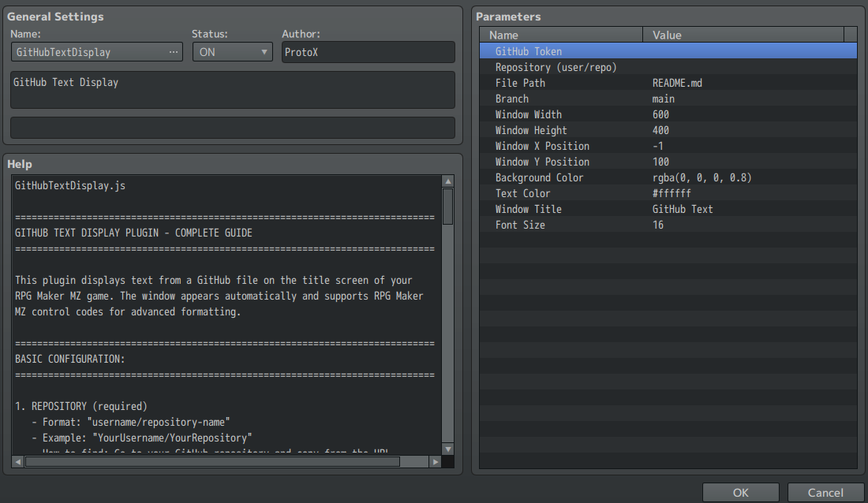Dismiss the dialog with Cancel
The height and width of the screenshot is (503, 868).
coord(825,493)
